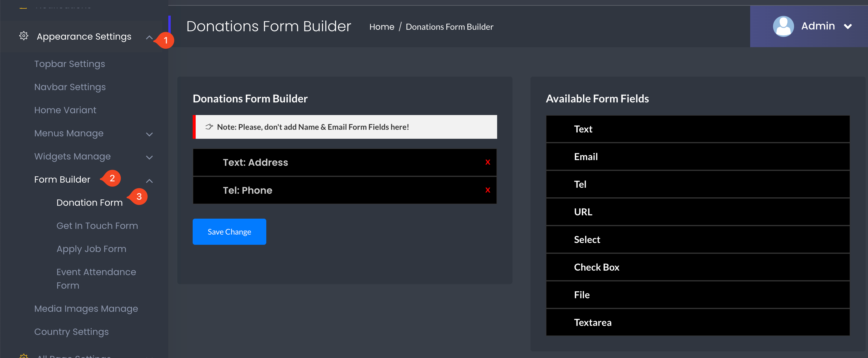Expand the Menus Manage submenu chevron
Image resolution: width=868 pixels, height=358 pixels.
click(149, 134)
